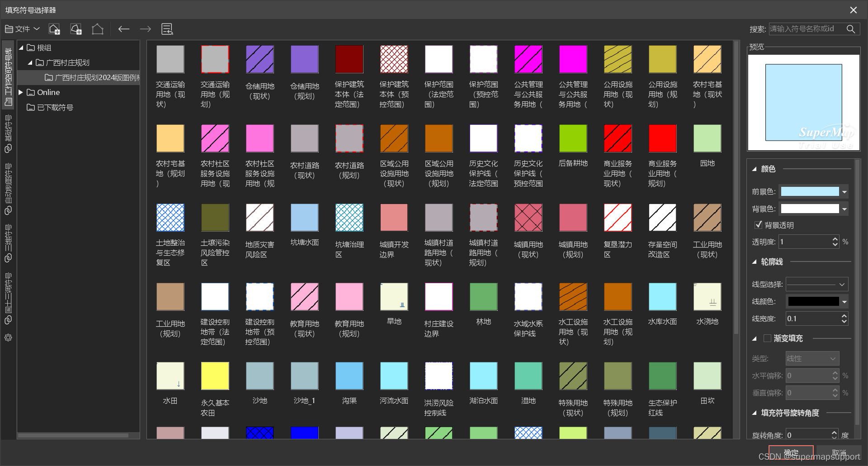Enable the 渐变填充 checkbox
The width and height of the screenshot is (868, 466).
767,338
